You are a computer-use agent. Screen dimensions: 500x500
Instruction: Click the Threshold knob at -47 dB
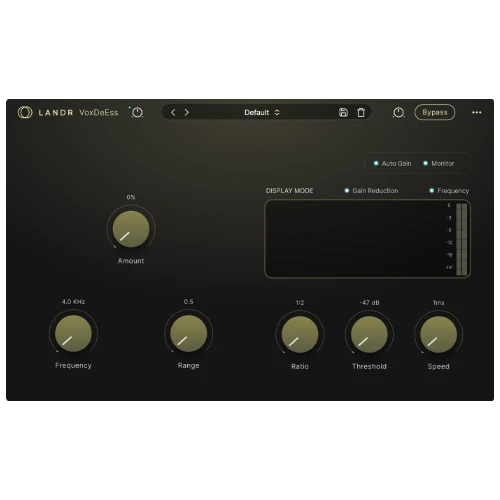click(x=369, y=335)
